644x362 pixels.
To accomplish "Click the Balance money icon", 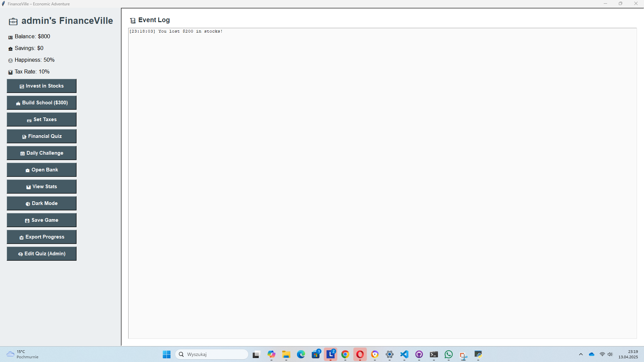I will click(x=10, y=37).
